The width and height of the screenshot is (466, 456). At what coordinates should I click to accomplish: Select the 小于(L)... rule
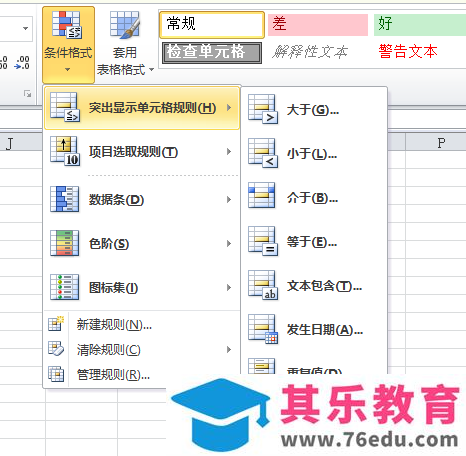tap(314, 154)
